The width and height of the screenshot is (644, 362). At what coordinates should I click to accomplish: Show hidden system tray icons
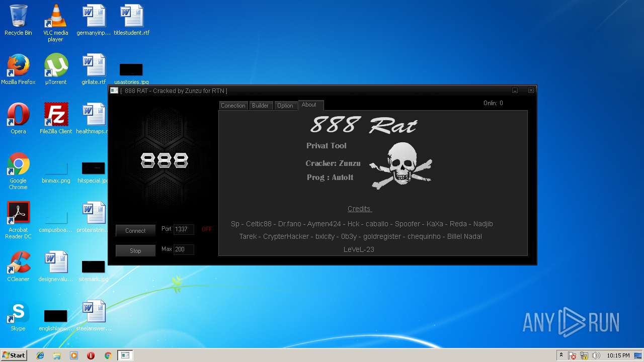click(561, 355)
